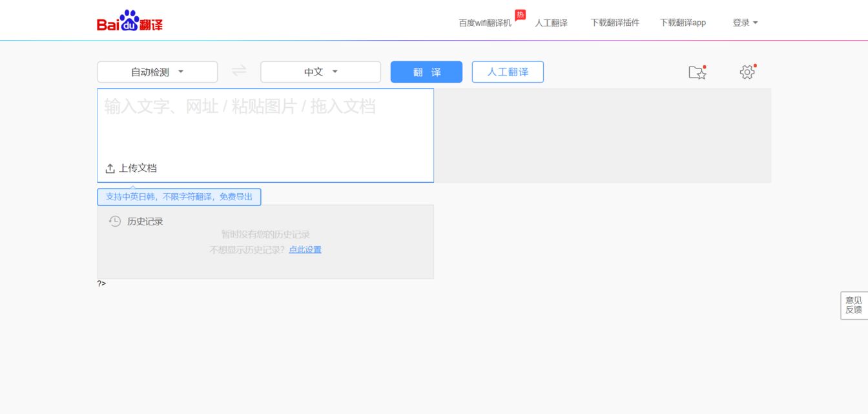The image size is (868, 414).
Task: Open the favorites folder star icon
Action: tap(697, 72)
